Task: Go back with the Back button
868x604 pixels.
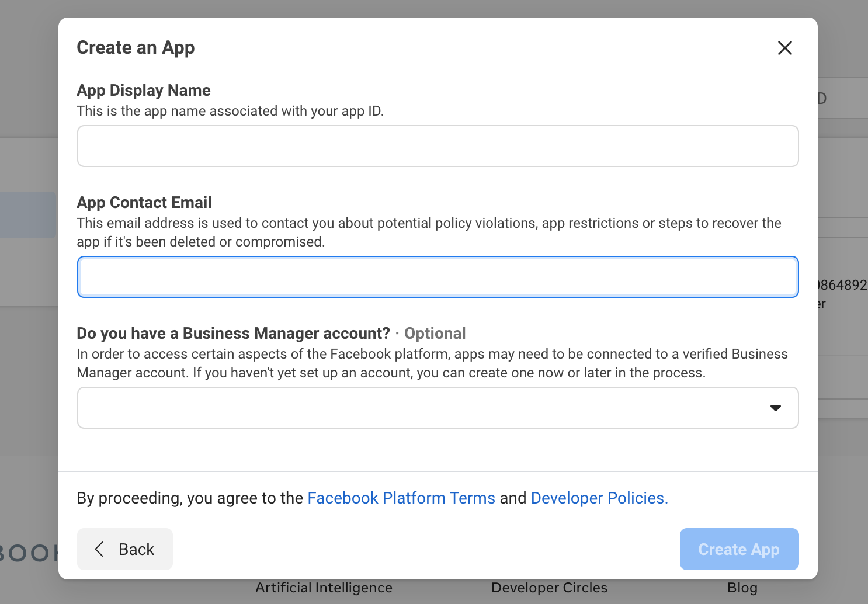Action: click(x=125, y=549)
